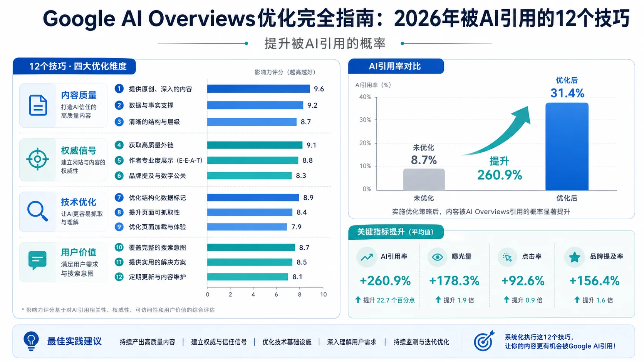Click number badge 3 for 清晰的结构与层级
Screen dimensions: 644x362
click(x=119, y=122)
